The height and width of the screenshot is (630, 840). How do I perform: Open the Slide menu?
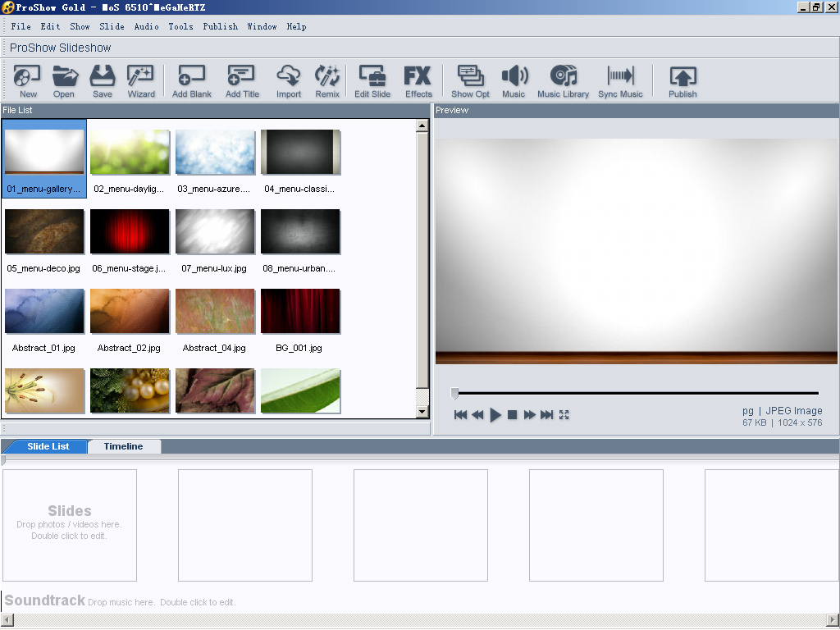tap(112, 26)
